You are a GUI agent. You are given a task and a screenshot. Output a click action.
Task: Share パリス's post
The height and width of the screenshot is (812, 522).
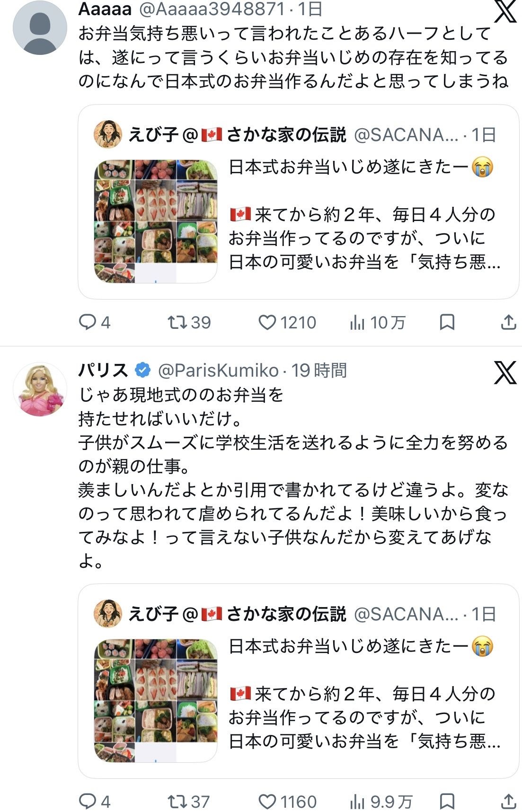508,801
